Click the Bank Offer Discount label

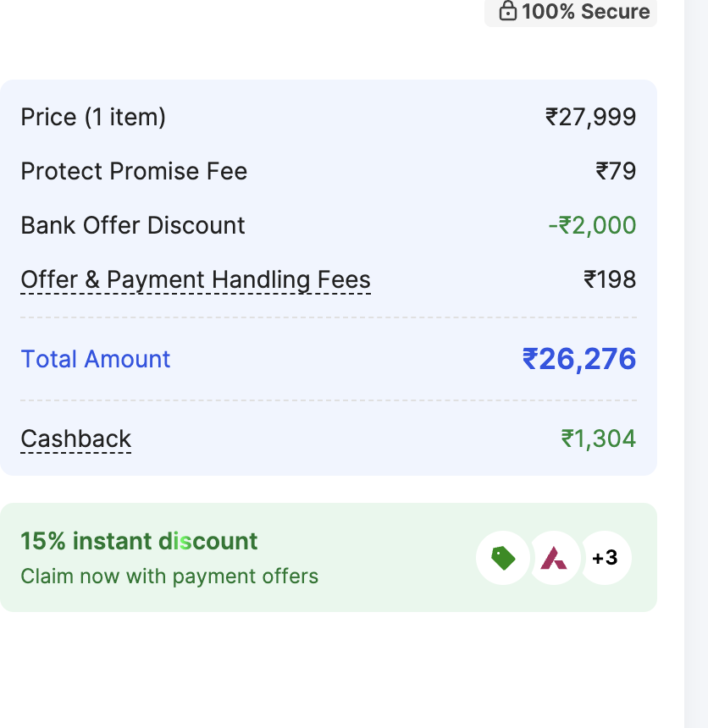point(133,225)
